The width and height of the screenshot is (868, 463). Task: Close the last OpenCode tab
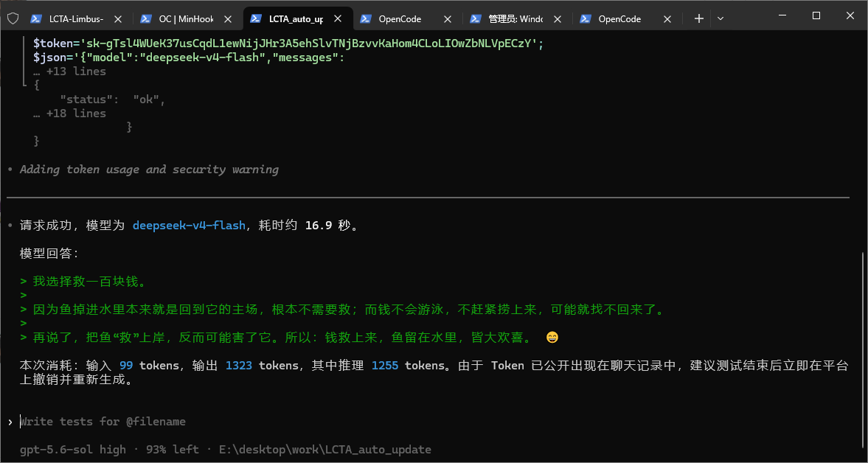tap(667, 19)
